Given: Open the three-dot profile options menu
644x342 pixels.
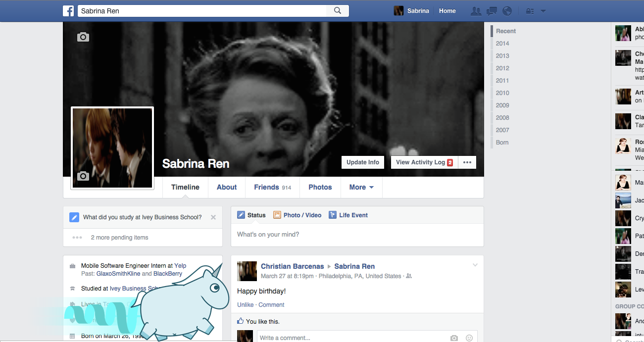Looking at the screenshot, I should point(467,162).
